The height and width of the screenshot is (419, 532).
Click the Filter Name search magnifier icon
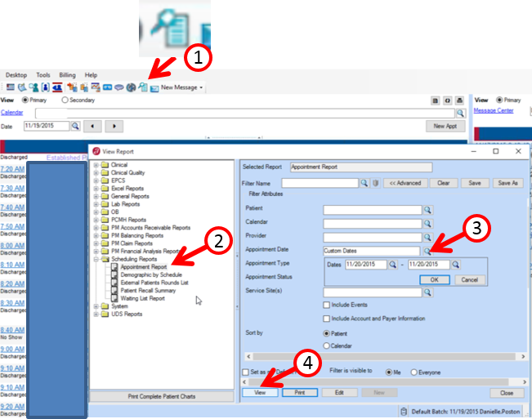click(x=364, y=183)
